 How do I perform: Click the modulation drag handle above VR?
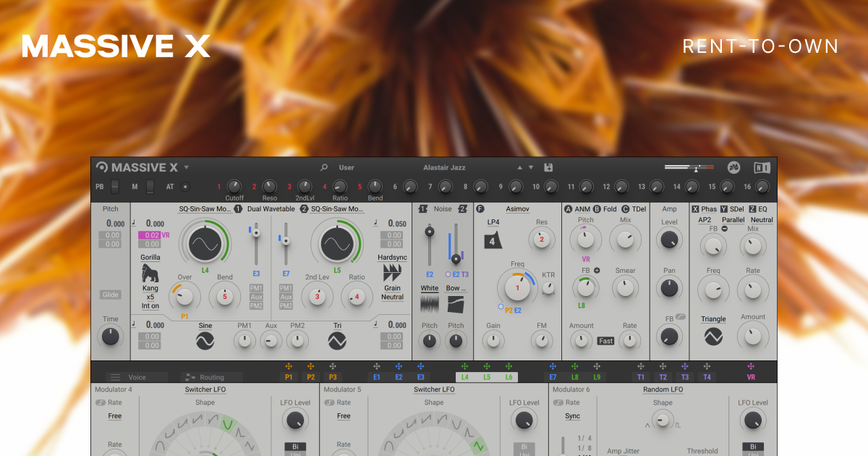coord(751,367)
